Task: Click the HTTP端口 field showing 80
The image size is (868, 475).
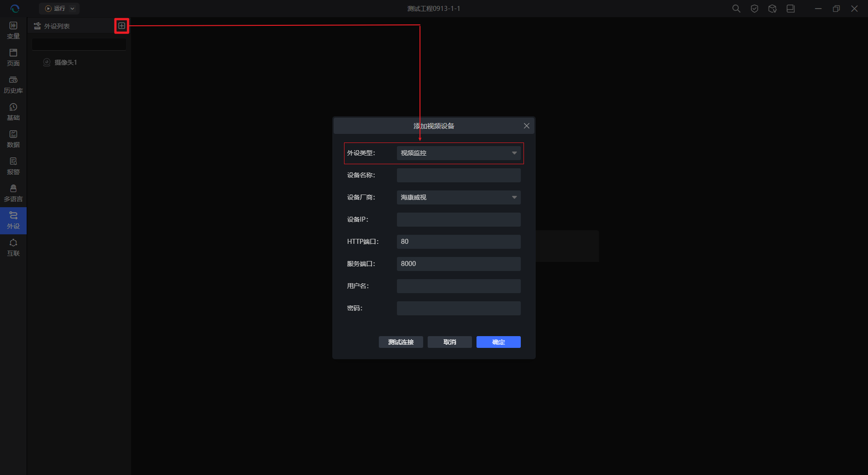Action: coord(458,242)
